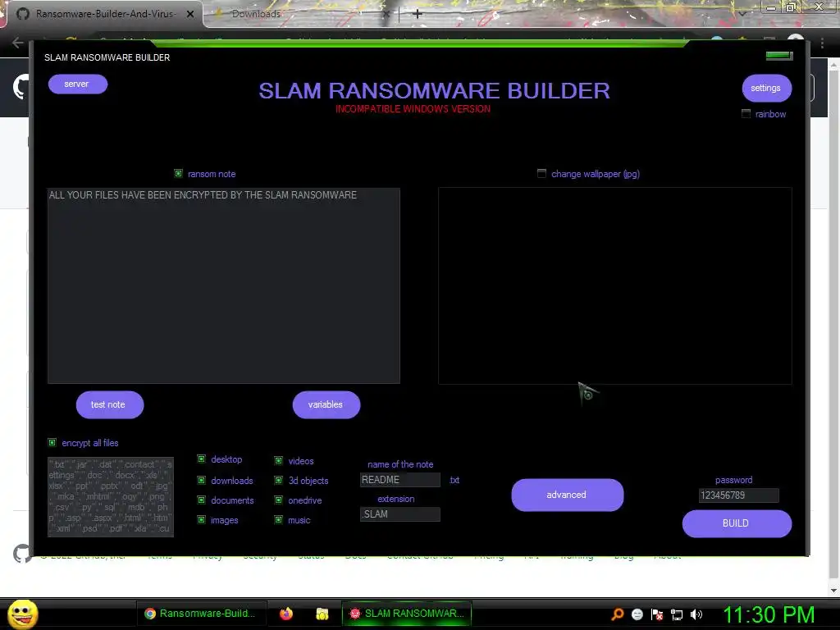
Task: Click the variables button
Action: pyautogui.click(x=326, y=405)
